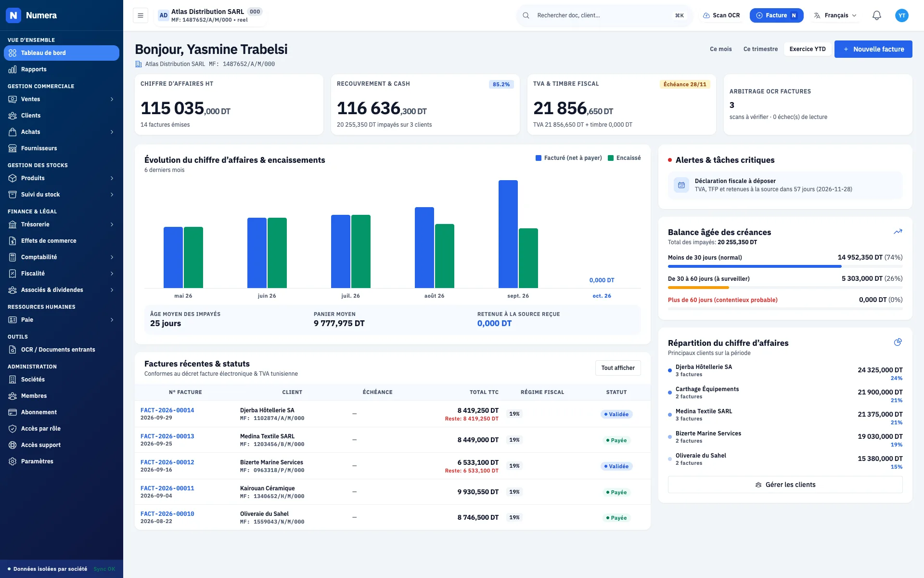Screen dimensions: 924x578
Task: Click the Accès par rôle shield icon
Action: (x=13, y=429)
